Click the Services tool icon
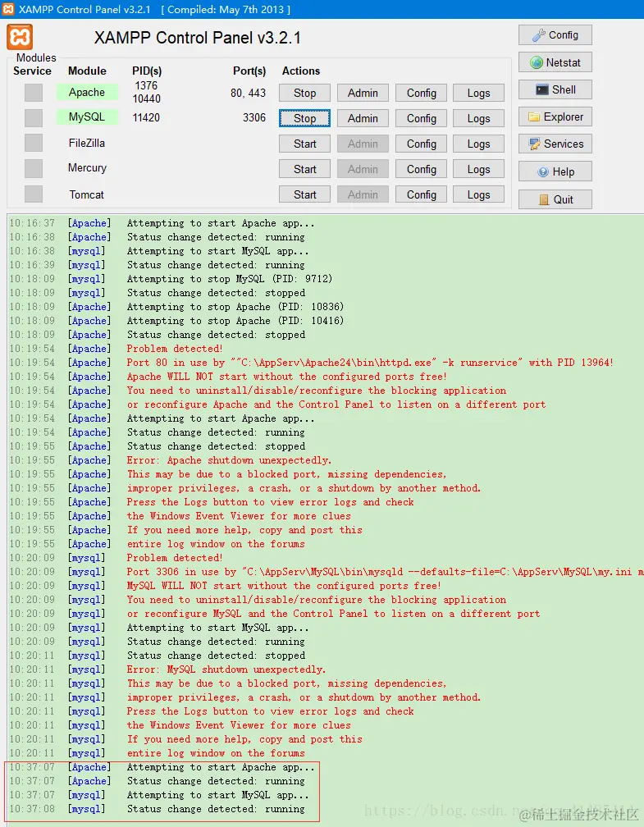The height and width of the screenshot is (827, 644). coord(534,144)
